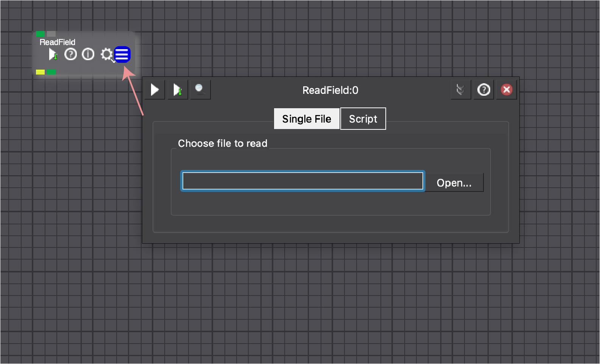The width and height of the screenshot is (600, 364).
Task: Run with downstream using dialog's green-arrow play button
Action: coord(178,90)
